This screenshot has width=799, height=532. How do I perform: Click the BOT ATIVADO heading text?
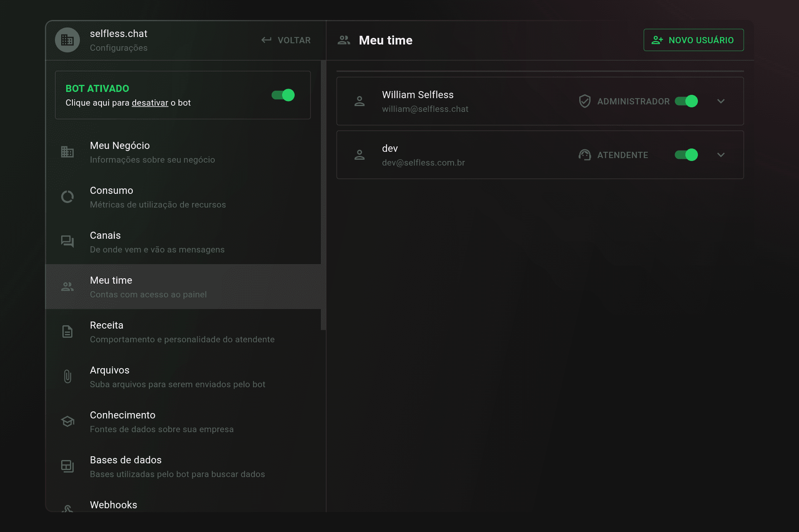click(97, 89)
